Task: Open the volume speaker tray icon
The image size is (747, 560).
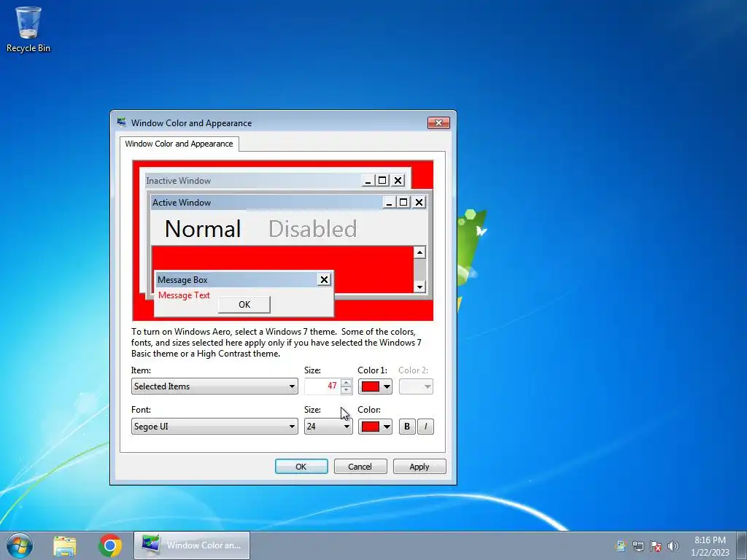Action: pos(673,546)
